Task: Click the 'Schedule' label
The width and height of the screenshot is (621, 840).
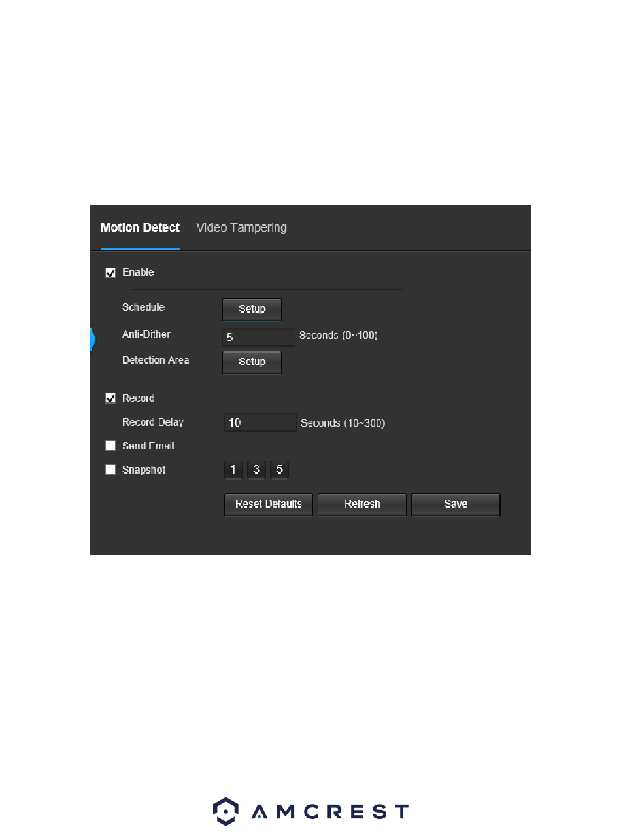Action: 143,307
